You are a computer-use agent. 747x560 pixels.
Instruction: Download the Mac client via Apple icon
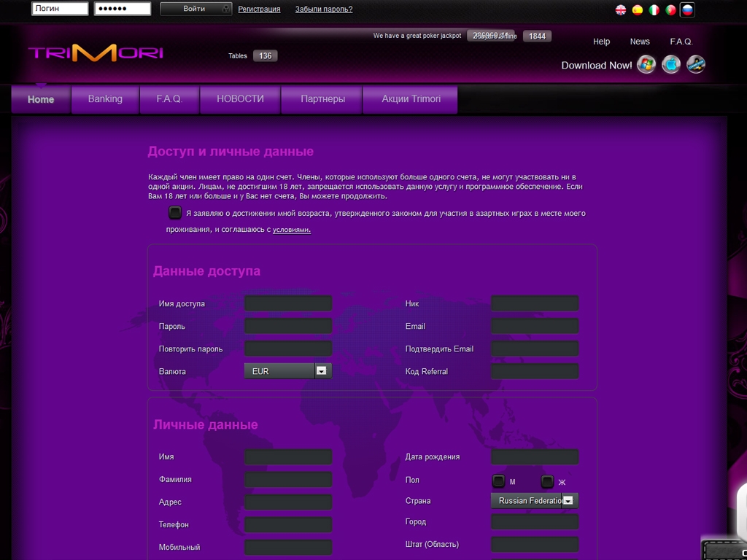[671, 65]
